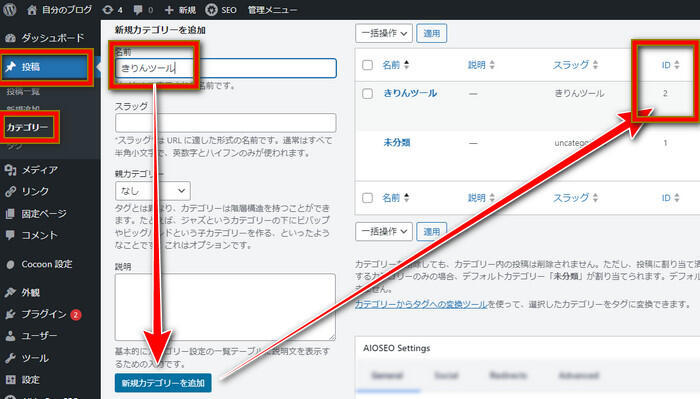Screen dimensions: 700x399
Task: Click the WordPress logo icon
Action: pos(10,9)
